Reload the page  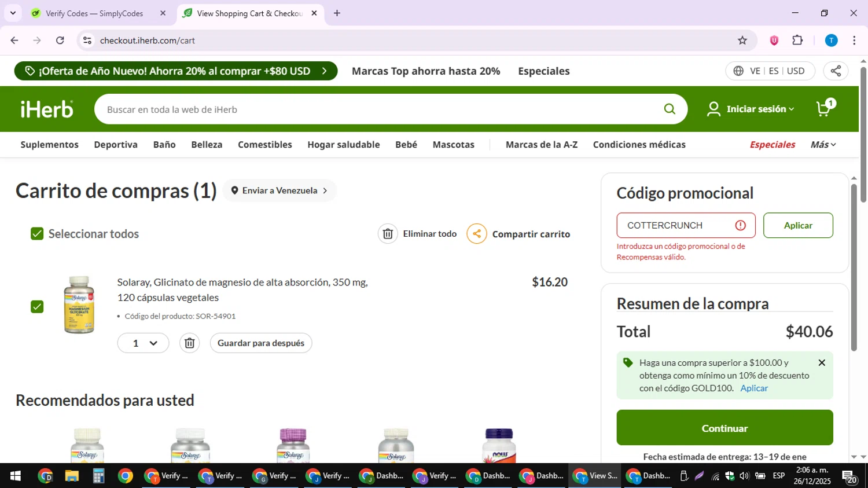(x=60, y=40)
